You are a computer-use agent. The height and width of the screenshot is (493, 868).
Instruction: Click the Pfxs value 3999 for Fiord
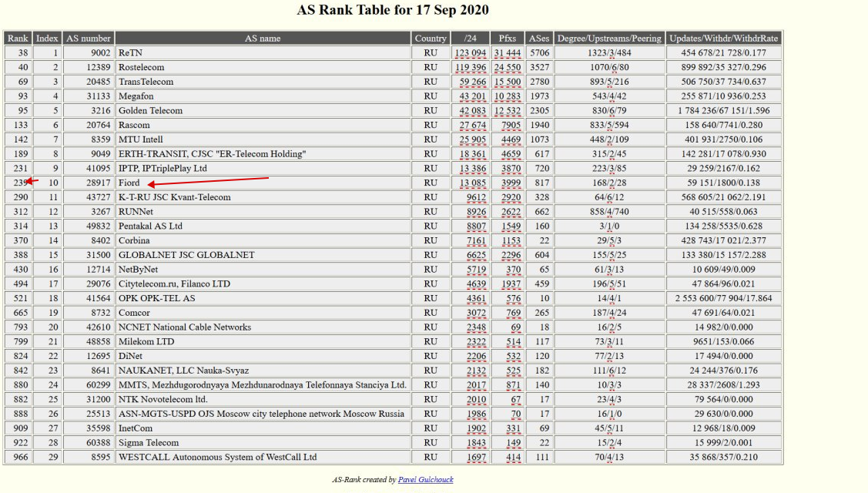[x=511, y=183]
